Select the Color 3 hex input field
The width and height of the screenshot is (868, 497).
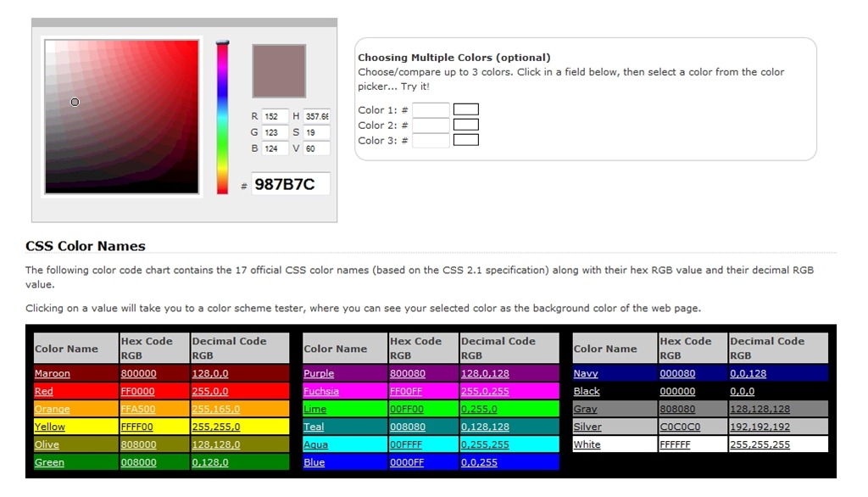click(431, 141)
